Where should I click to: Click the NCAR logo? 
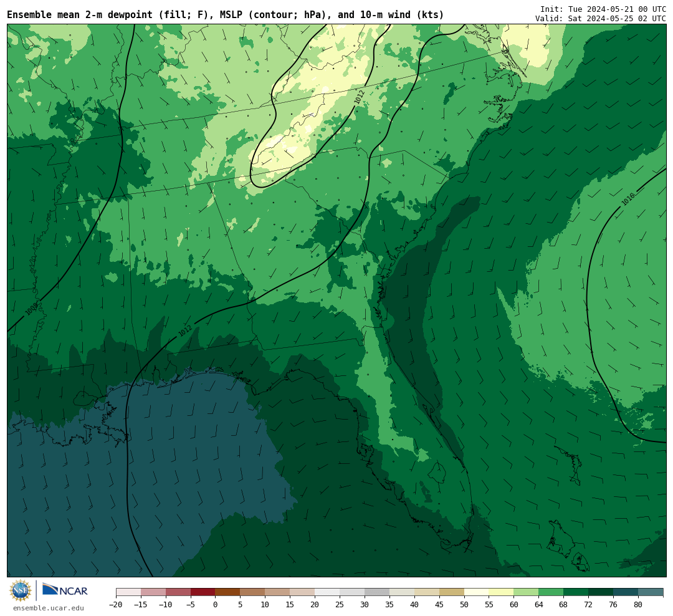pos(65,590)
